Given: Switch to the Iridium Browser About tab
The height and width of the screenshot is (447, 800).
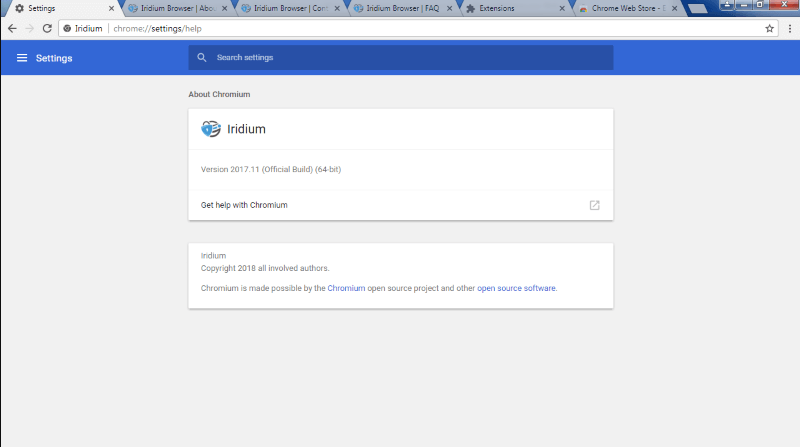Looking at the screenshot, I should tap(178, 8).
